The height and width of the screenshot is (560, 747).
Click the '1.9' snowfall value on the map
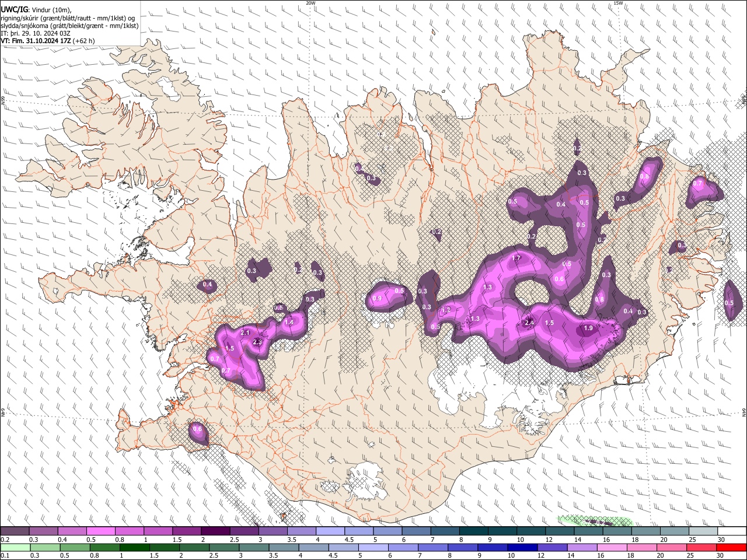(x=588, y=328)
